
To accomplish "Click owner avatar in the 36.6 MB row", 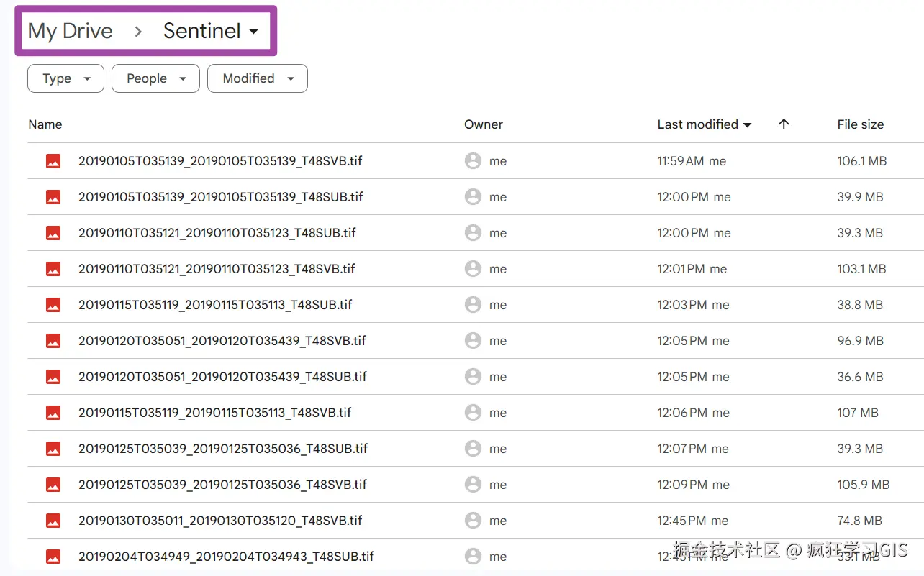I will coord(473,377).
